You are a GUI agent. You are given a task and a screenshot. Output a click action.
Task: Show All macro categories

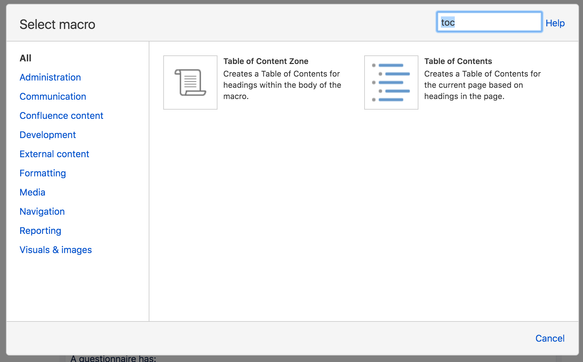tap(25, 58)
